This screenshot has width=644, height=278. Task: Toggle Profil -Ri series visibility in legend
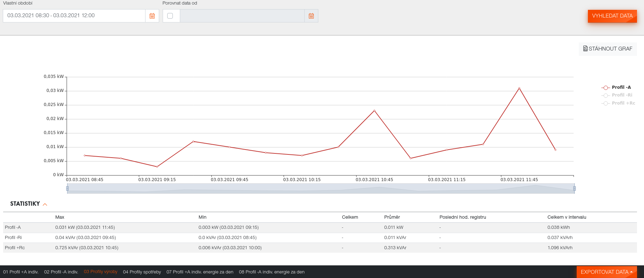[622, 95]
